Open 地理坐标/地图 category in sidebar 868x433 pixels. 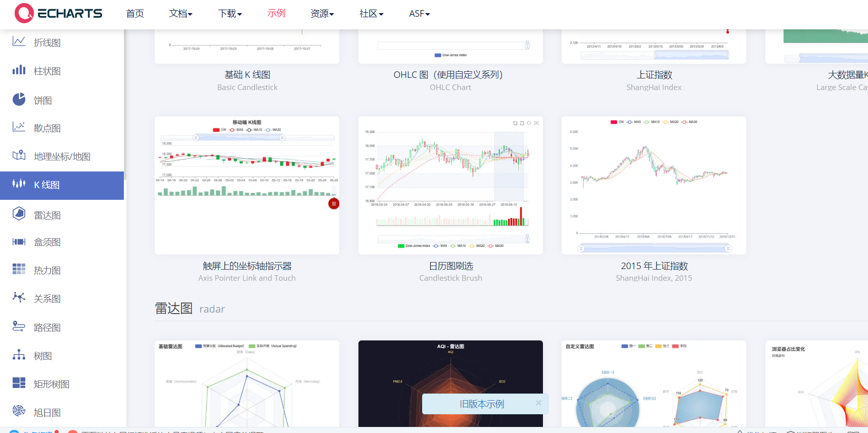62,156
